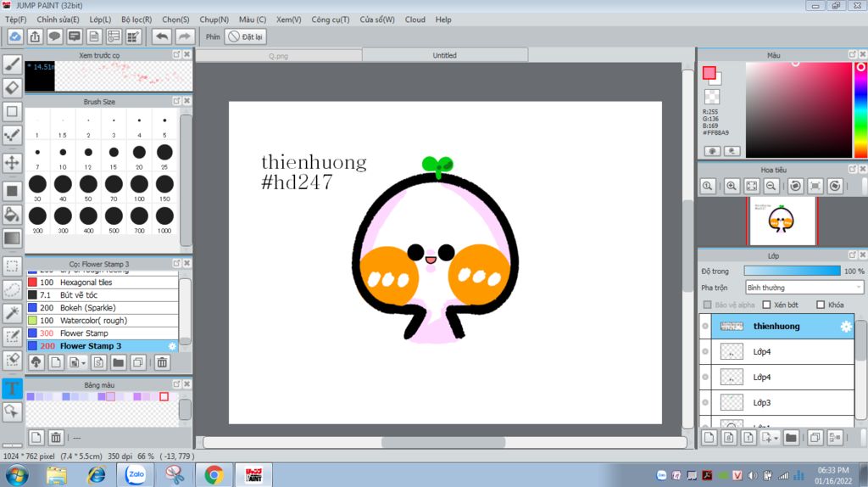Open the Lớp(L) menu
The image size is (868, 487).
(x=100, y=20)
